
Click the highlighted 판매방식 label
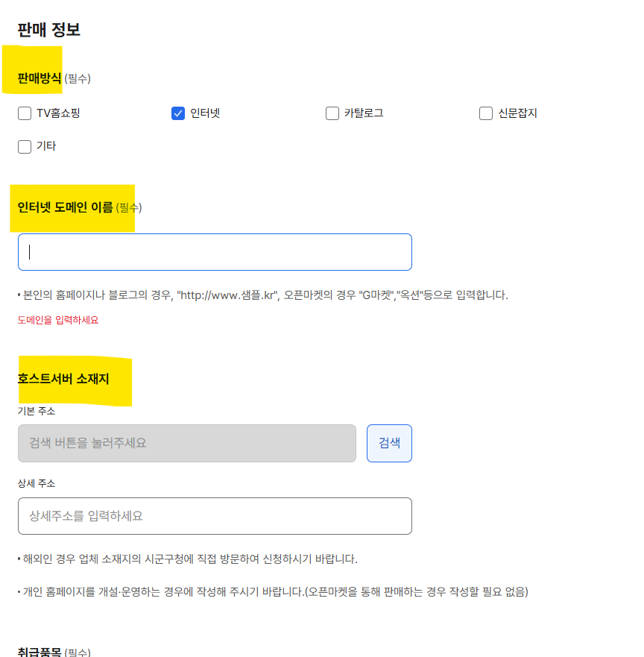[40, 78]
